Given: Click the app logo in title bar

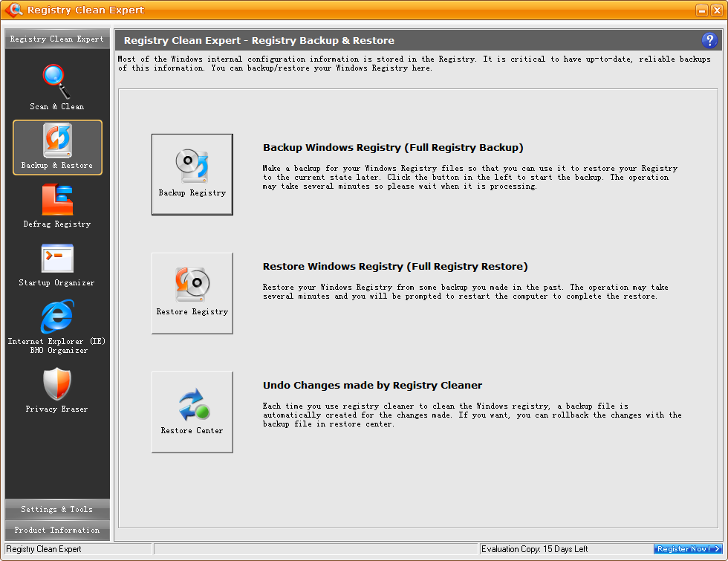Looking at the screenshot, I should (x=13, y=10).
